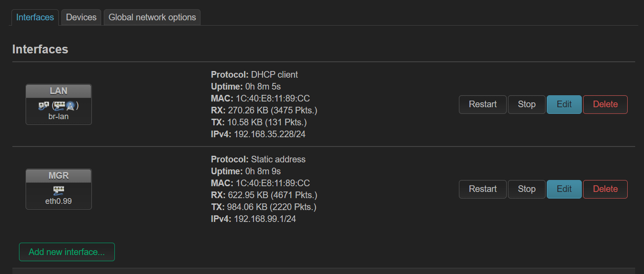
Task: Click the wireless antenna icon in LAN box
Action: pos(70,106)
